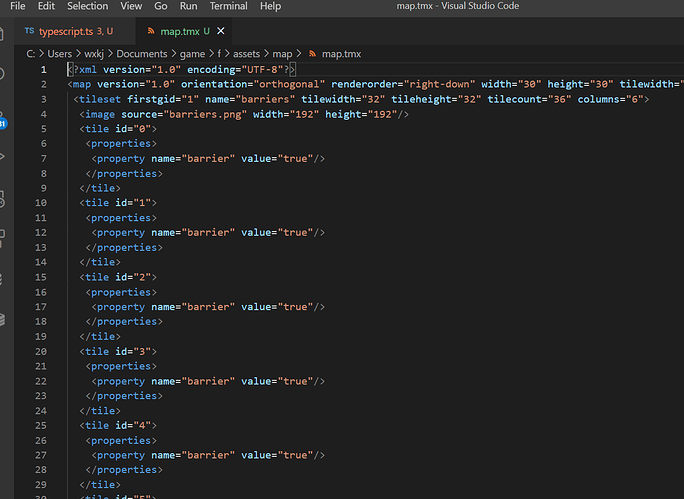Open the Selection menu
This screenshot has width=684, height=499.
pos(87,6)
